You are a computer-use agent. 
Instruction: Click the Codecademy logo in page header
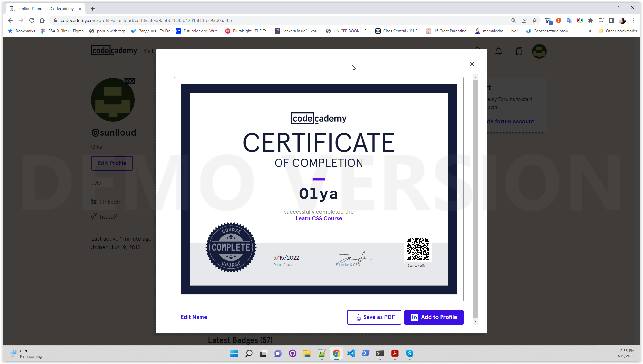(x=114, y=50)
